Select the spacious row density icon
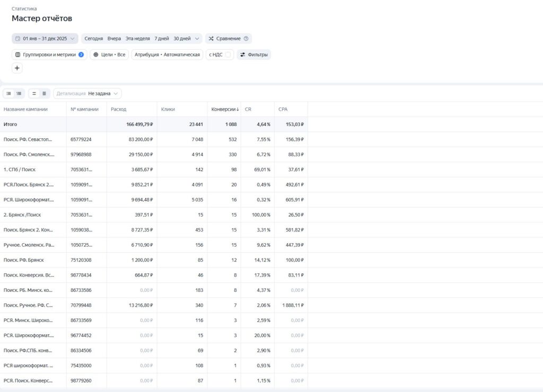This screenshot has height=392, width=543. click(34, 93)
